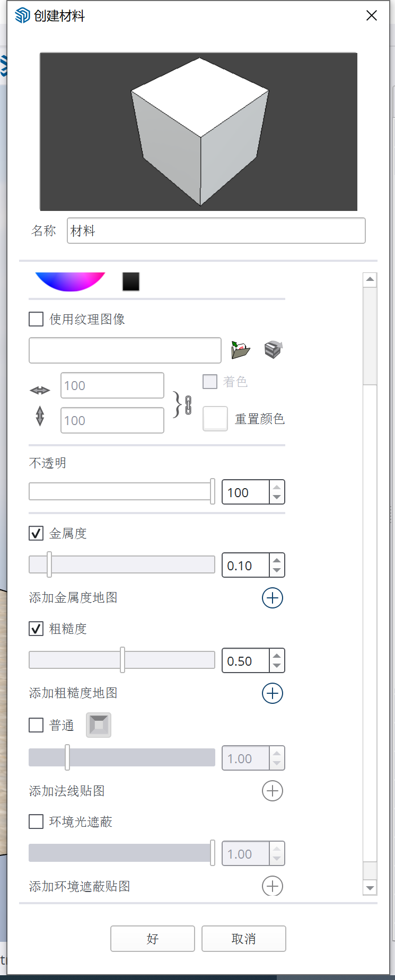Uncheck the 金属度 checkbox
Image resolution: width=395 pixels, height=980 pixels.
tap(36, 533)
